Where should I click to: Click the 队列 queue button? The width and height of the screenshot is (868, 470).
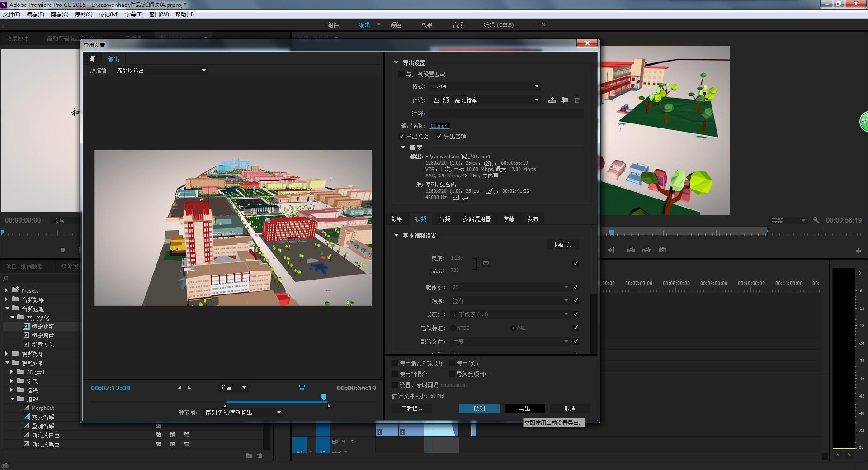(479, 408)
